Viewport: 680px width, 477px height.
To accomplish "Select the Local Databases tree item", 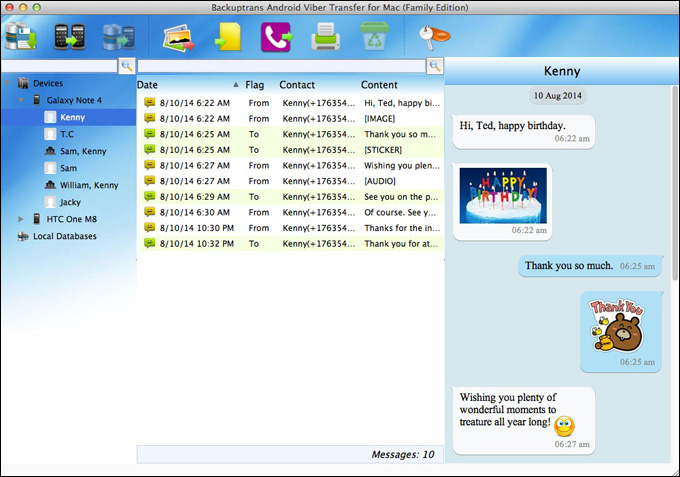I will (x=65, y=236).
